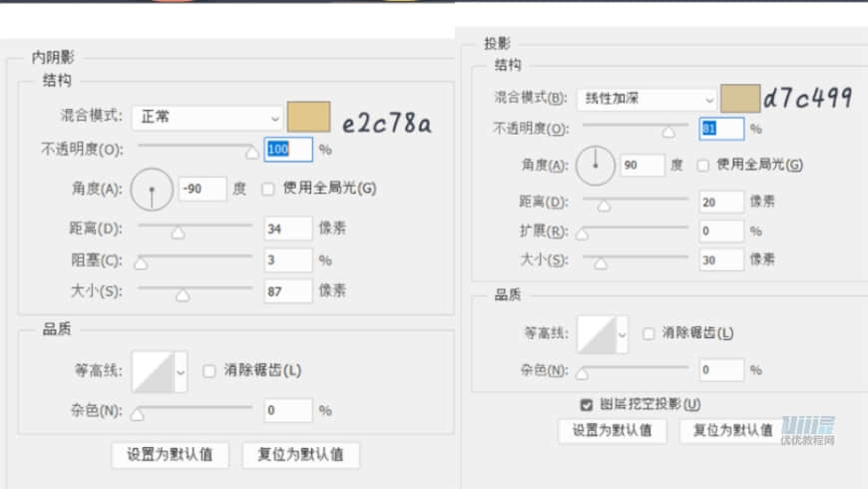
Task: Enable Use Global Light in Inner Shadow
Action: point(267,188)
